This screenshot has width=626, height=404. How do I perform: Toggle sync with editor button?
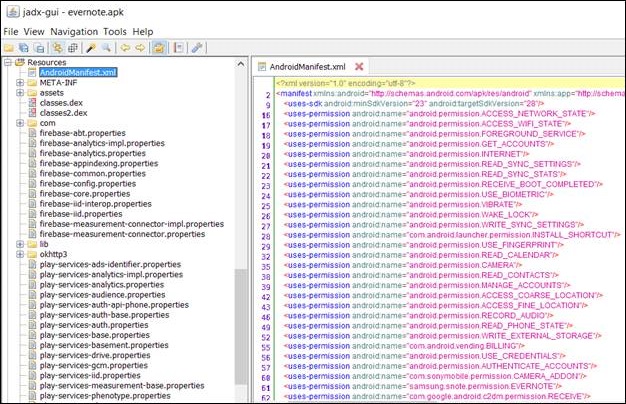click(x=57, y=47)
